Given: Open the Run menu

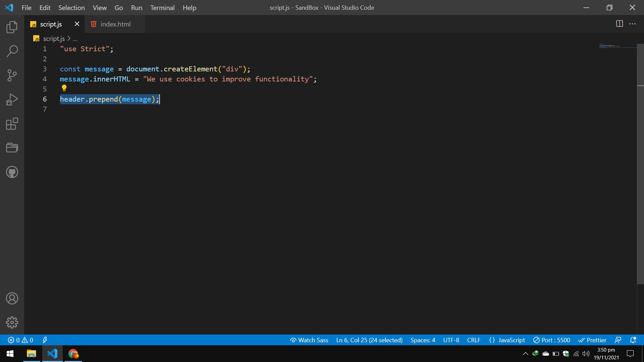Looking at the screenshot, I should 137,8.
